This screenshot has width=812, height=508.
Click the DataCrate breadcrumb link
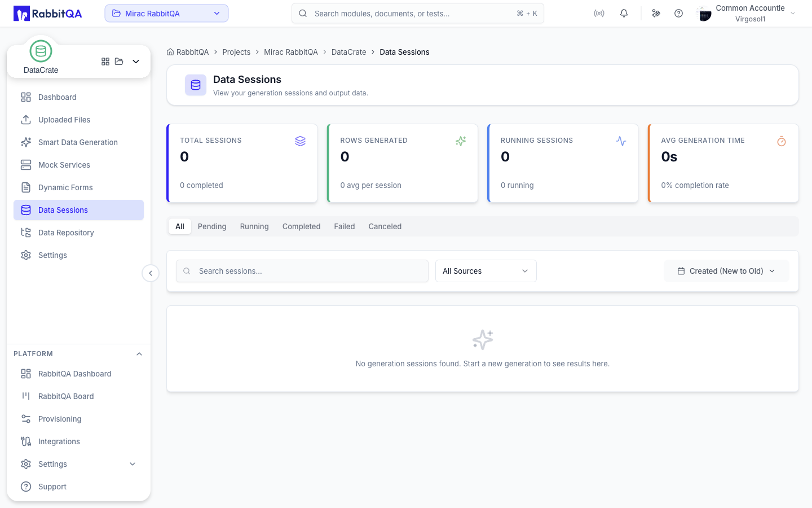click(348, 52)
